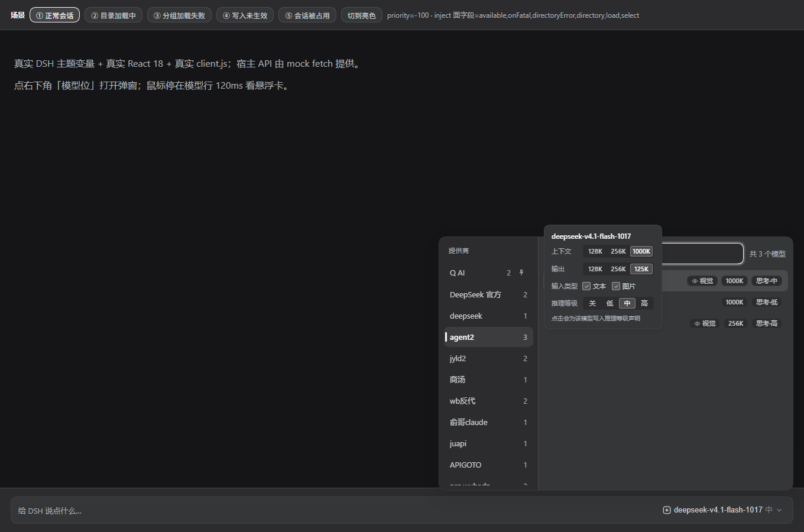Select the 俞哥claude provider
Image resolution: width=804 pixels, height=532 pixels.
tap(488, 422)
